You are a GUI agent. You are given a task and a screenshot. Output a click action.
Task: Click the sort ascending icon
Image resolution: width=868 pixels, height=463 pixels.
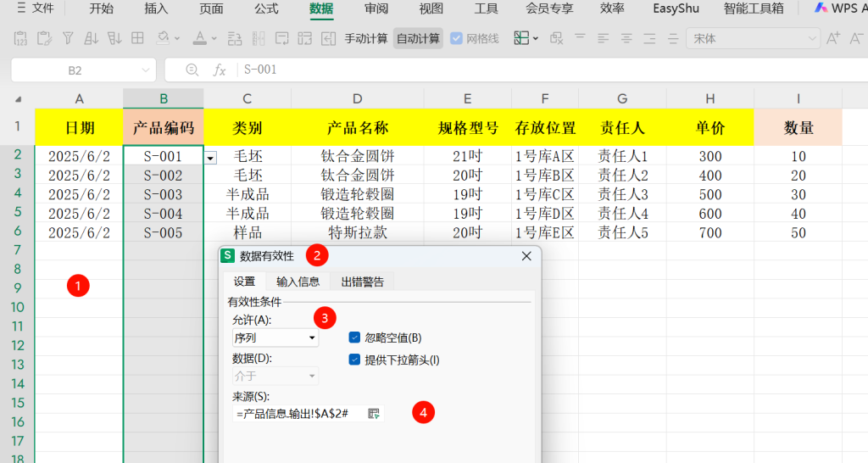click(x=91, y=38)
